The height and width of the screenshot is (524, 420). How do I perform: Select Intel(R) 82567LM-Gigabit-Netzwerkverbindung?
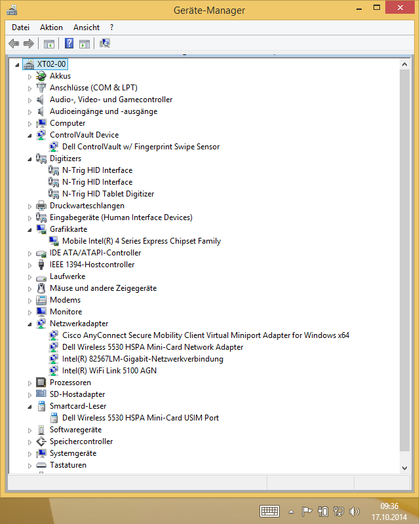click(x=143, y=359)
